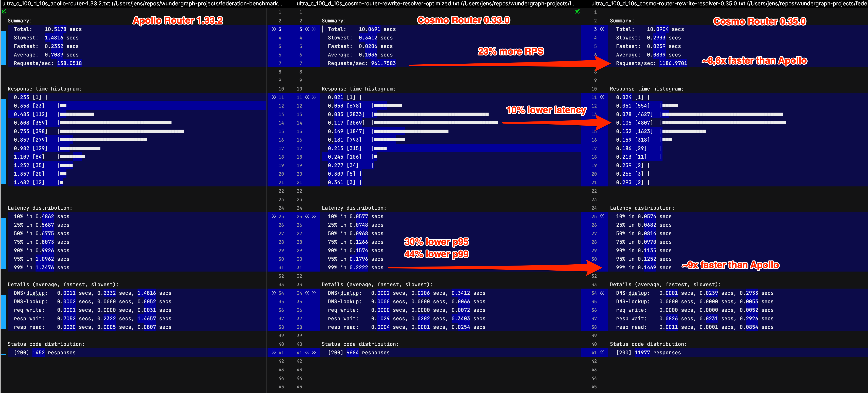This screenshot has height=393, width=868.
Task: Click the 99% in 1.3476 secs line
Action: point(42,267)
